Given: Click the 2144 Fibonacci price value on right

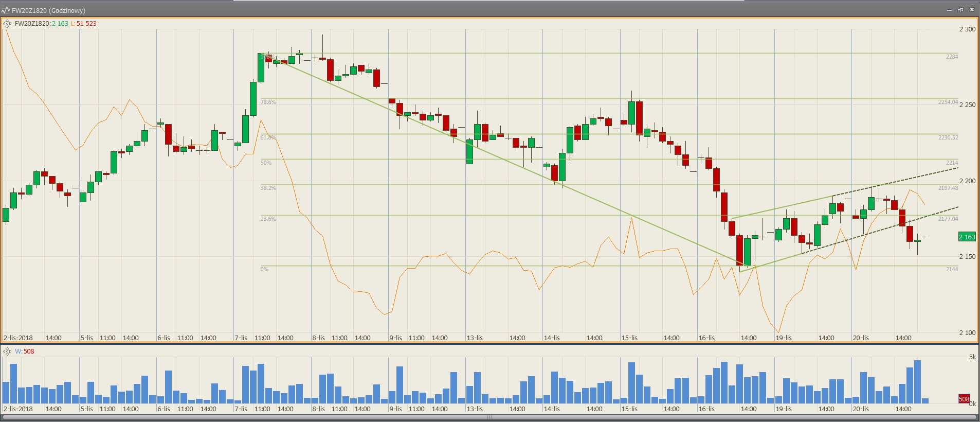Looking at the screenshot, I should 952,269.
